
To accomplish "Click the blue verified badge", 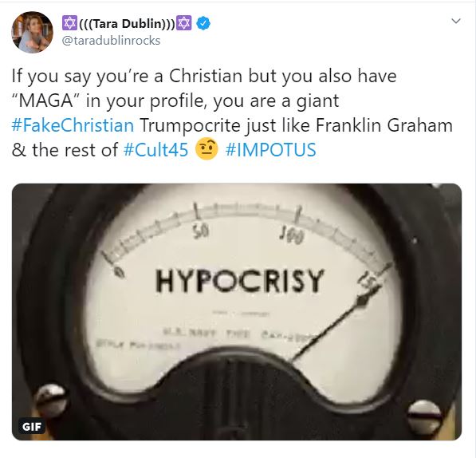I will [x=203, y=23].
